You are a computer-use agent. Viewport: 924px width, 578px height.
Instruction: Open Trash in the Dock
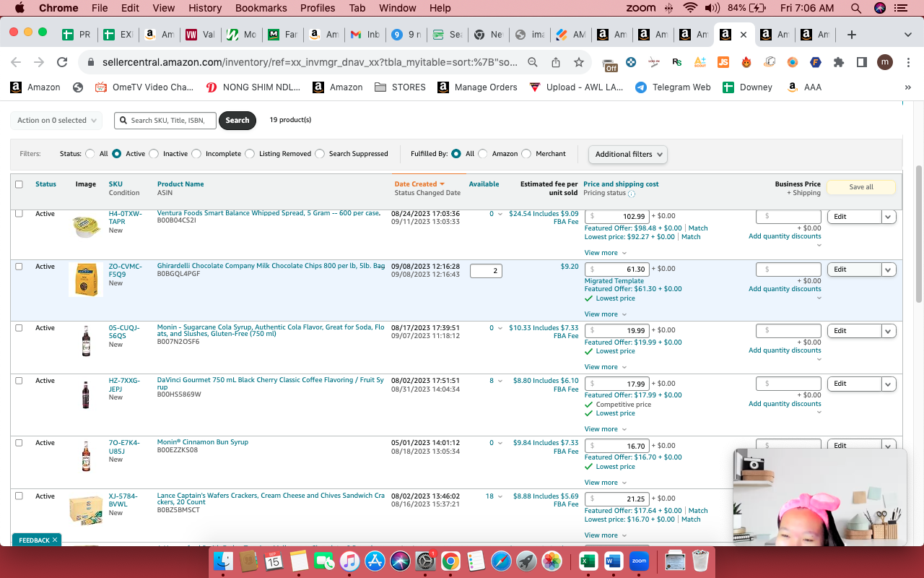[x=700, y=560]
